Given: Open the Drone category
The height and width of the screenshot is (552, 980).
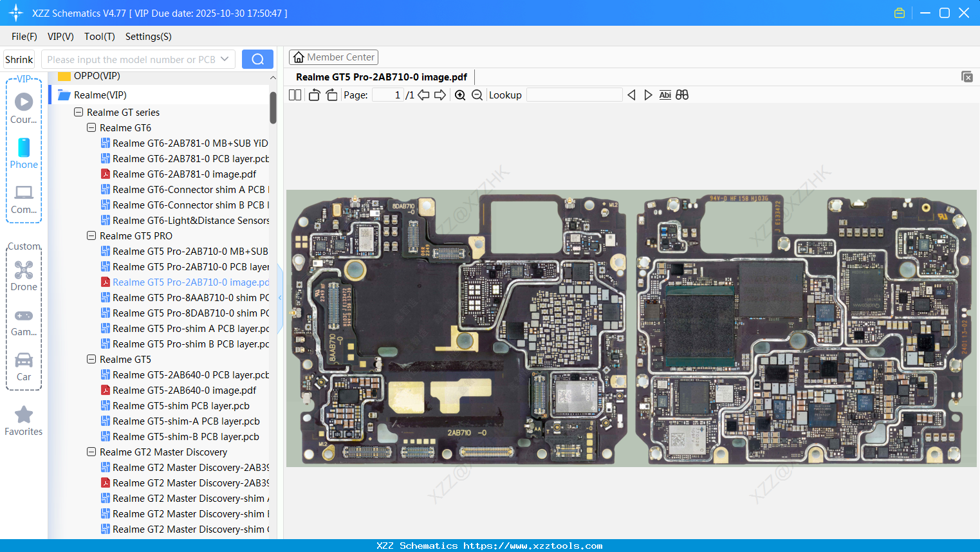Looking at the screenshot, I should (x=24, y=276).
